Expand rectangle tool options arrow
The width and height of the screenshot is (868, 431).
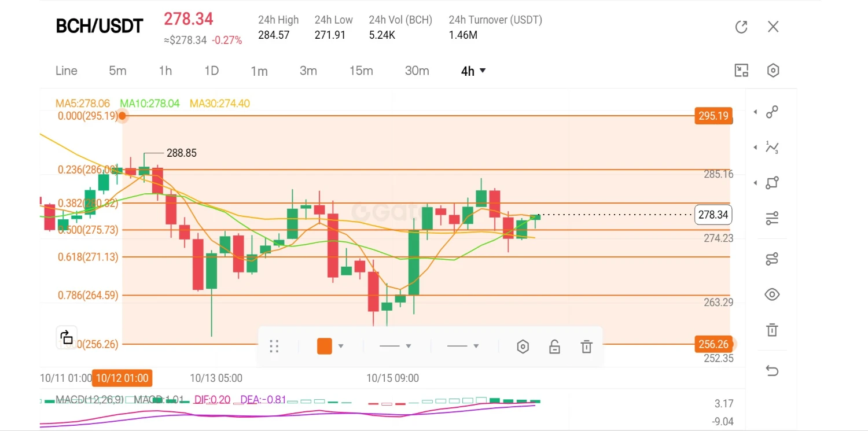point(755,183)
